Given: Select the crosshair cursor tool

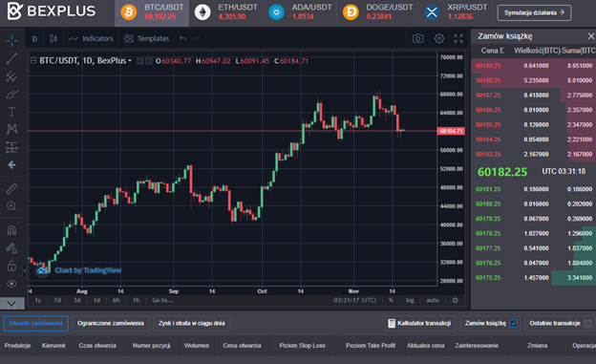Looking at the screenshot, I should click(x=11, y=41).
